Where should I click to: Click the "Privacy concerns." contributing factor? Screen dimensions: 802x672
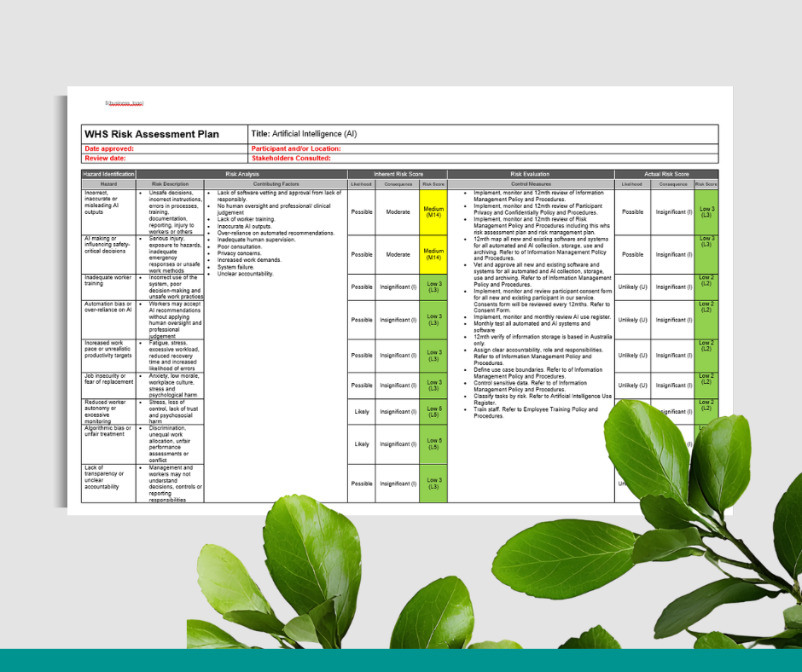pyautogui.click(x=239, y=253)
